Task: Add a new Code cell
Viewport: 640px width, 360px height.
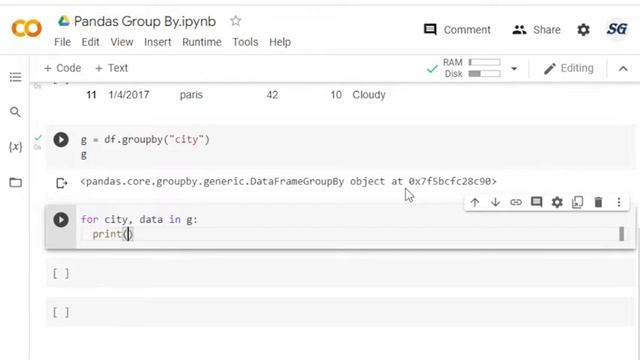Action: coord(62,68)
